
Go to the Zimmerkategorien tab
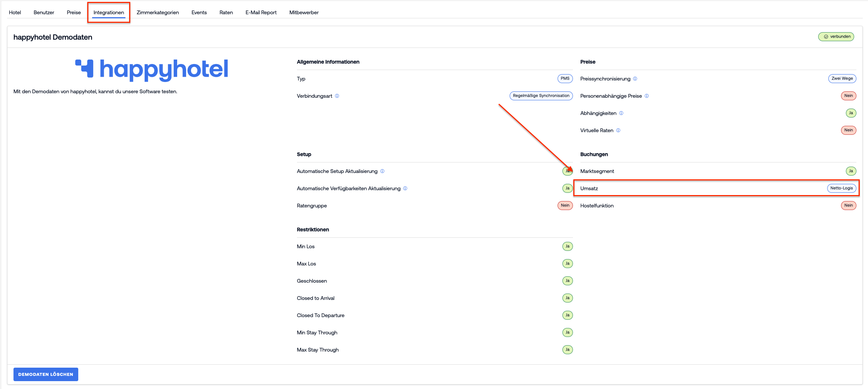click(x=158, y=12)
